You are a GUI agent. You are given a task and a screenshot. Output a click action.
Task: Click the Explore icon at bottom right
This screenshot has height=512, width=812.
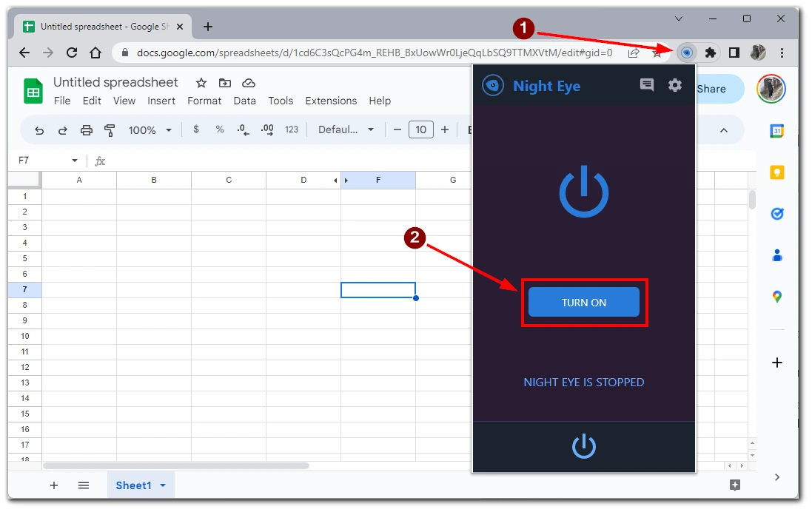pyautogui.click(x=735, y=485)
